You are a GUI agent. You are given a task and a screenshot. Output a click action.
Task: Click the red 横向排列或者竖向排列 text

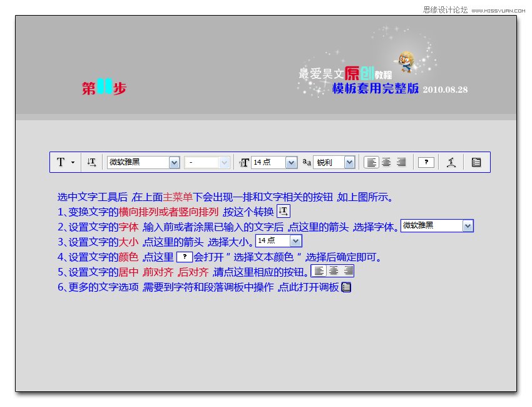168,212
